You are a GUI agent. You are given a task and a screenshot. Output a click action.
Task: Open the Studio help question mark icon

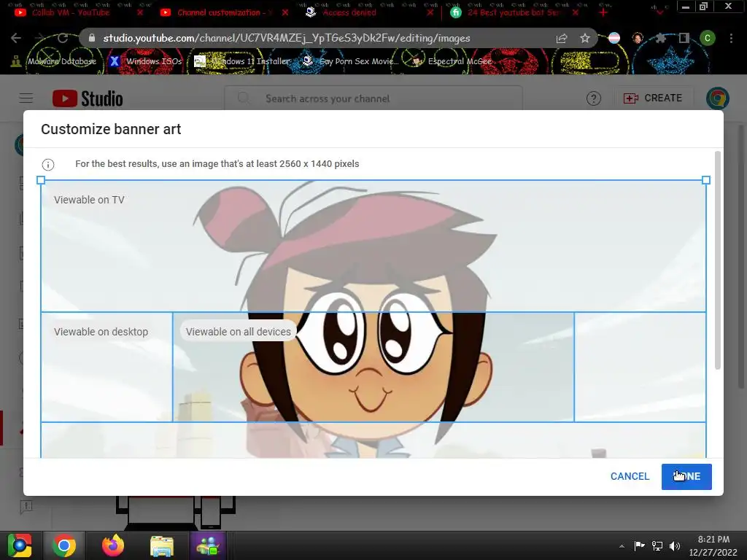(594, 98)
